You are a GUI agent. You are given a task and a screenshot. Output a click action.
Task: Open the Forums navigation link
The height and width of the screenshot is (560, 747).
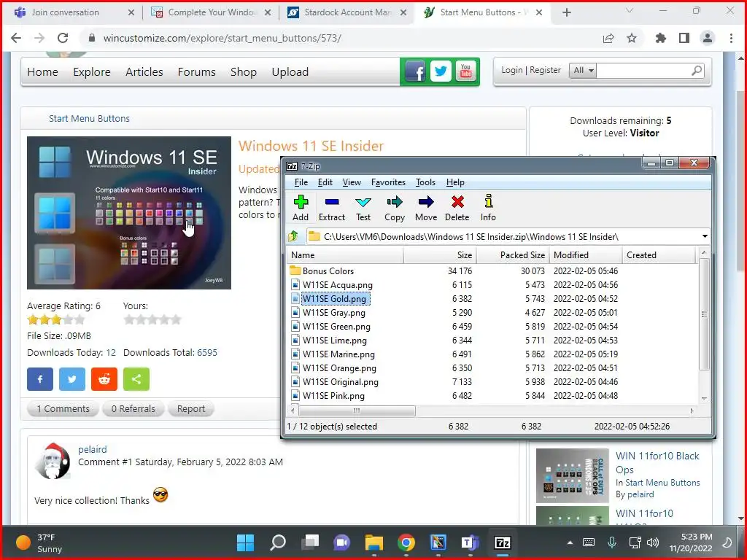[x=197, y=72]
